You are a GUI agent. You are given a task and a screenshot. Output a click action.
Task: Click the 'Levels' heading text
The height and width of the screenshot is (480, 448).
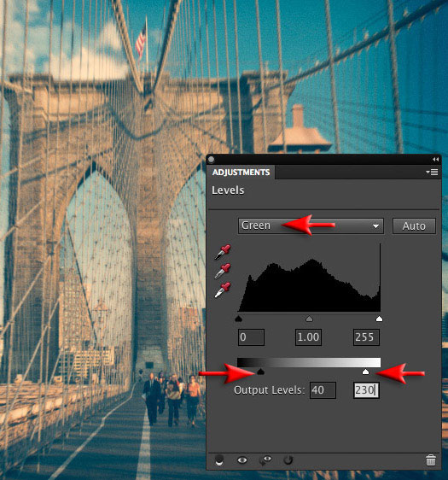(x=228, y=190)
